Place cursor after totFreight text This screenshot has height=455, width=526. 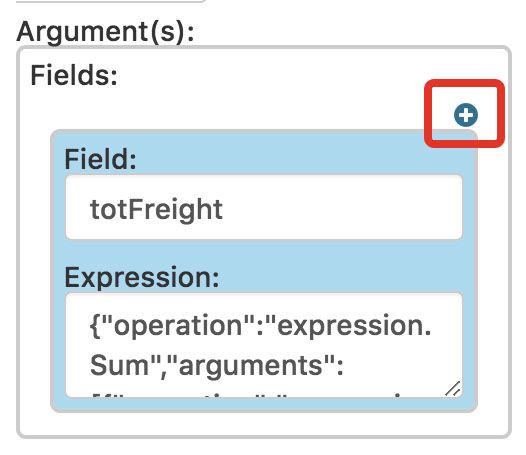pos(223,209)
